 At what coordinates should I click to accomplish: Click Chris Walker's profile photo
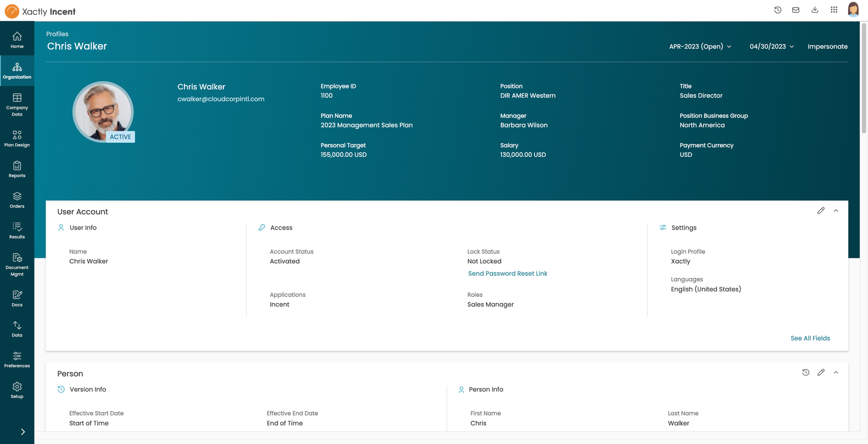[x=103, y=111]
